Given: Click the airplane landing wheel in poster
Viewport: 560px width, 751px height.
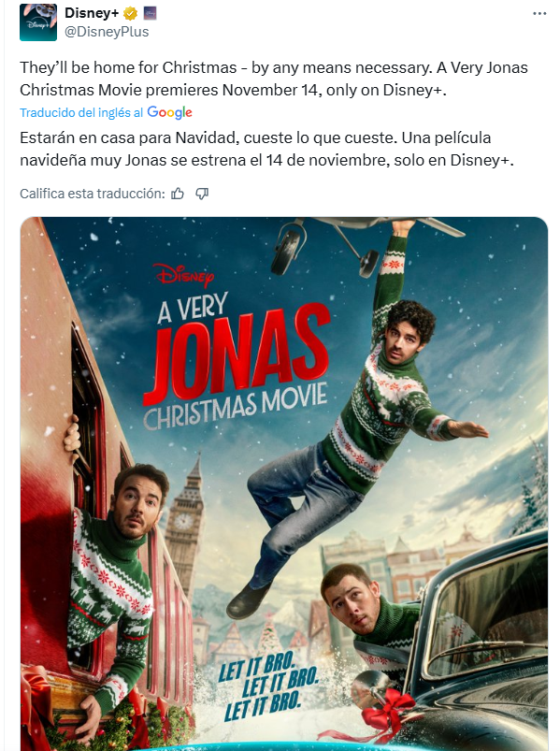Looking at the screenshot, I should click(288, 249).
